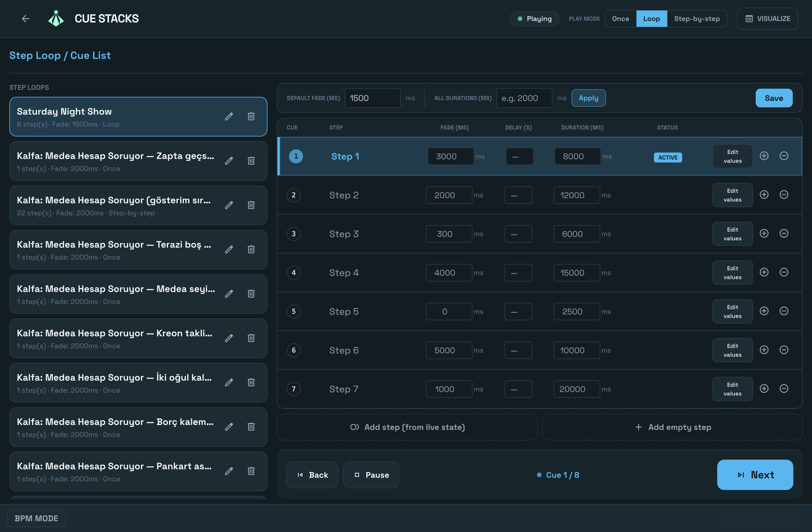Viewport: 812px width, 532px height.
Task: Insert a step after Step 1
Action: (x=764, y=156)
